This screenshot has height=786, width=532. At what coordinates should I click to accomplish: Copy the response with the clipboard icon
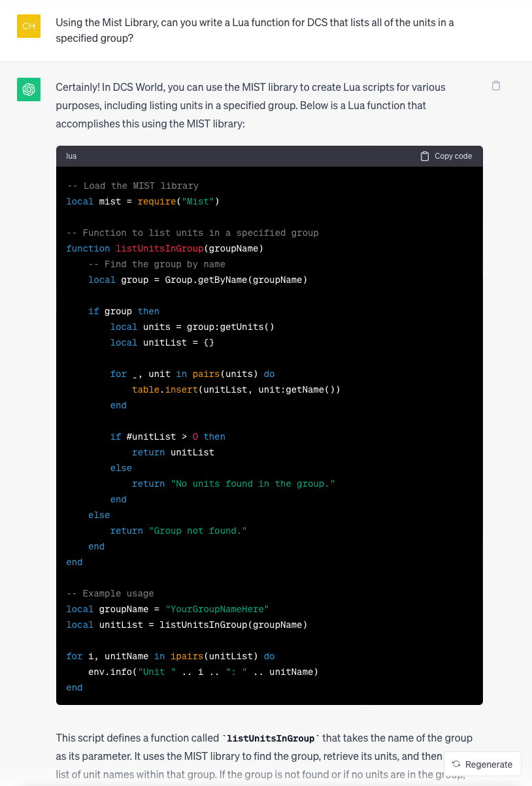pyautogui.click(x=496, y=86)
